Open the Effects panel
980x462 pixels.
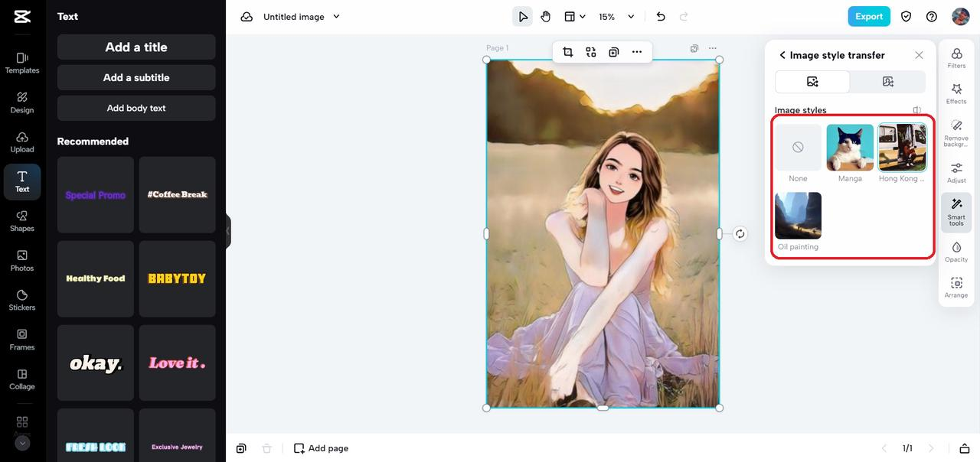coord(956,93)
